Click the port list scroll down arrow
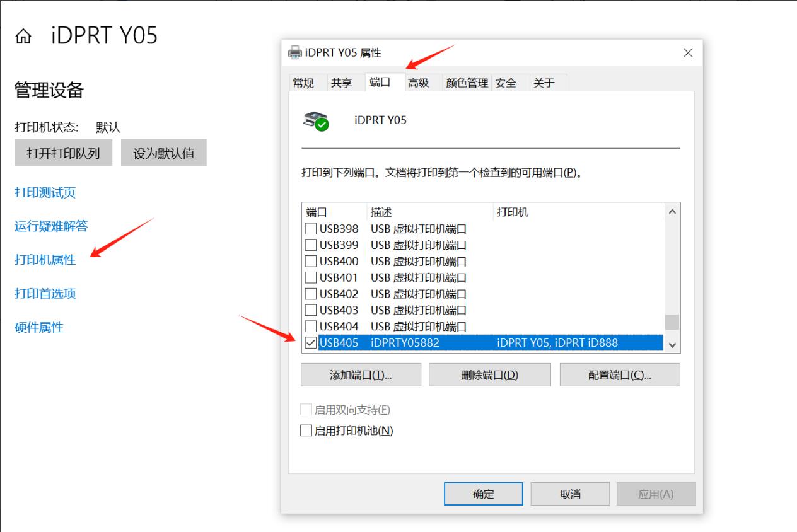Image resolution: width=797 pixels, height=532 pixels. click(672, 345)
